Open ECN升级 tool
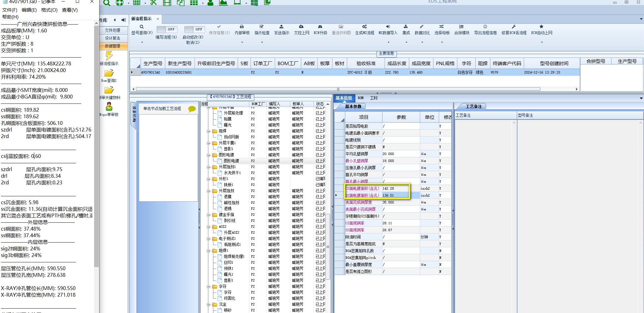Viewport: 644px width, 313px height. pos(320,30)
